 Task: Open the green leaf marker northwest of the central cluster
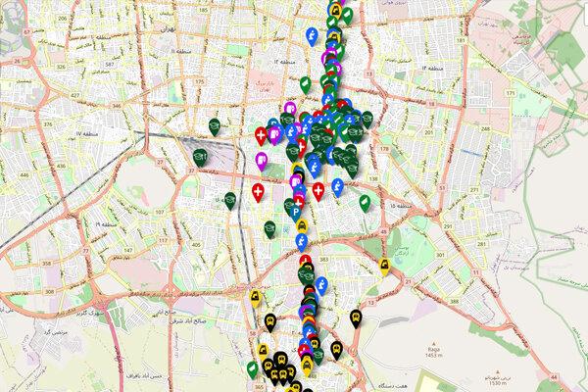click(x=305, y=83)
